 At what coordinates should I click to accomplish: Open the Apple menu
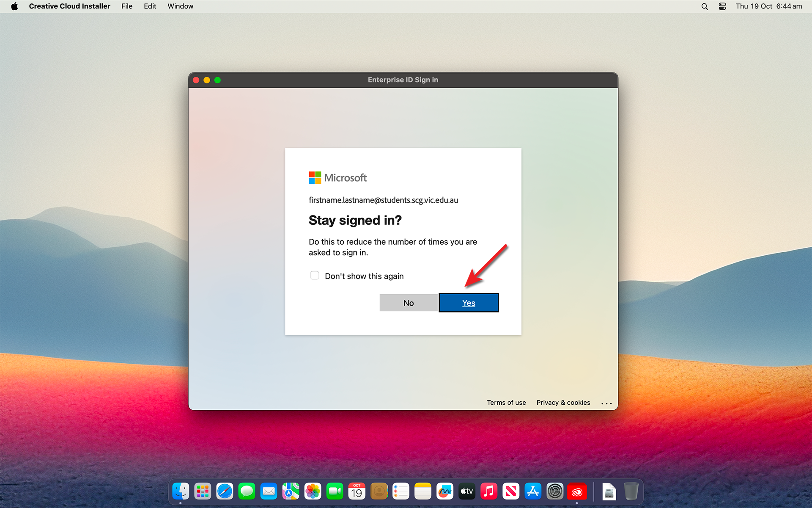pyautogui.click(x=14, y=6)
